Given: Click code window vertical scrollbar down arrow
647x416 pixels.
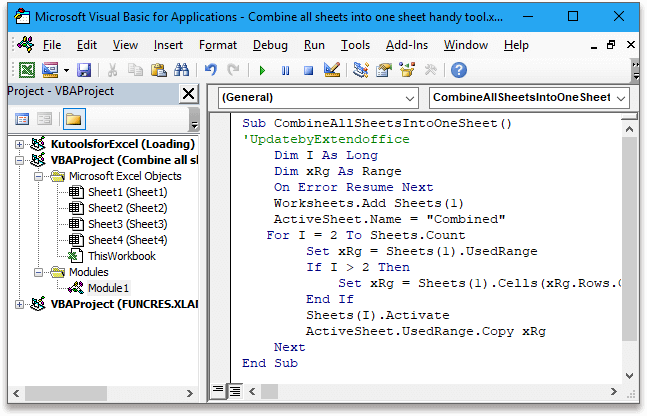Looking at the screenshot, I should pos(629,376).
